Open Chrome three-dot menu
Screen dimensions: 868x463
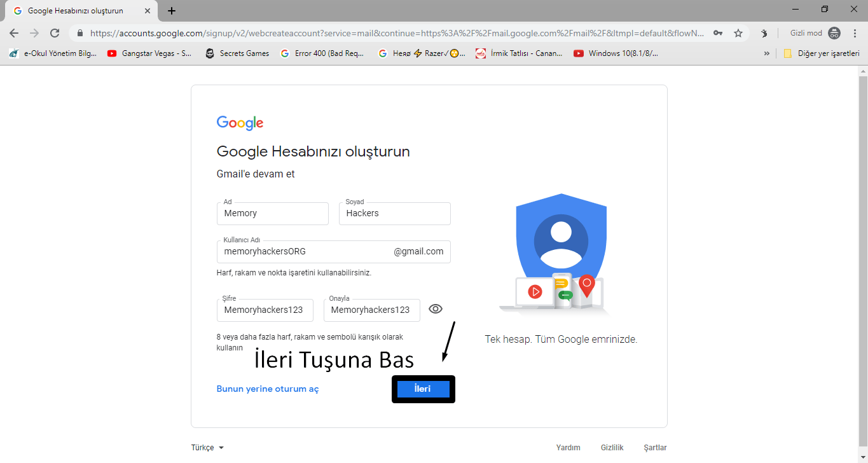(x=855, y=33)
